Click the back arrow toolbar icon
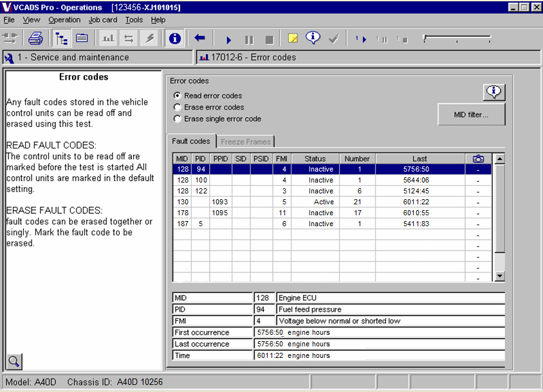 click(x=200, y=38)
